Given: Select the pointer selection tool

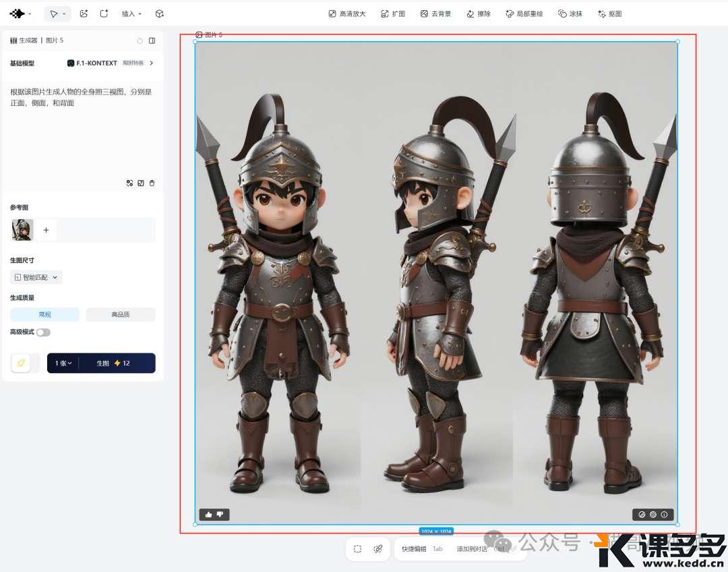Looking at the screenshot, I should point(54,14).
